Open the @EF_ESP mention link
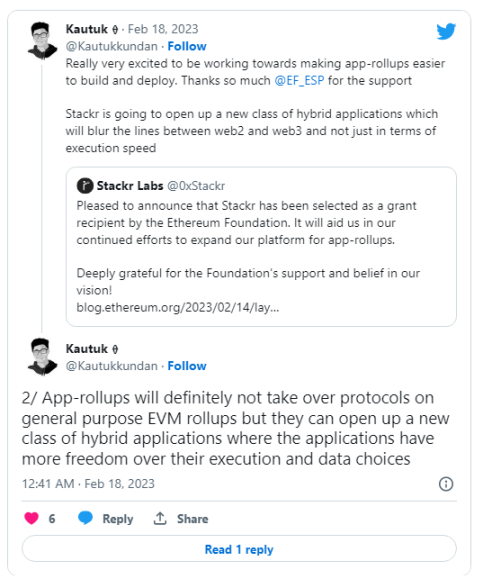Screen dimensions: 483x588 299,81
